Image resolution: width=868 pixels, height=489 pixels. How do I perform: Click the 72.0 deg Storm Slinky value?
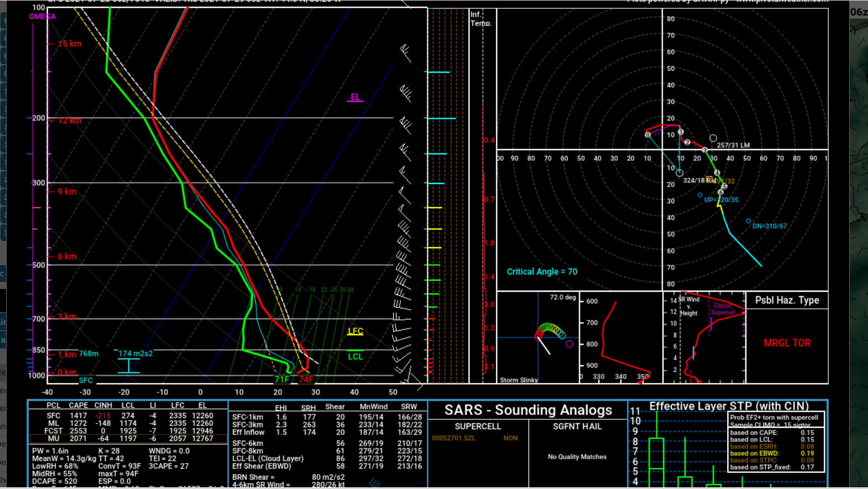(x=563, y=297)
